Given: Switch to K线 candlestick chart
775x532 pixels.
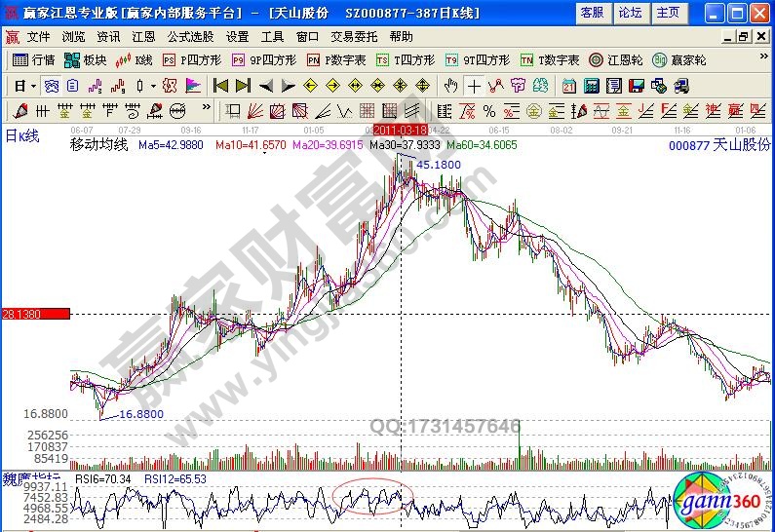Looking at the screenshot, I should pos(135,60).
